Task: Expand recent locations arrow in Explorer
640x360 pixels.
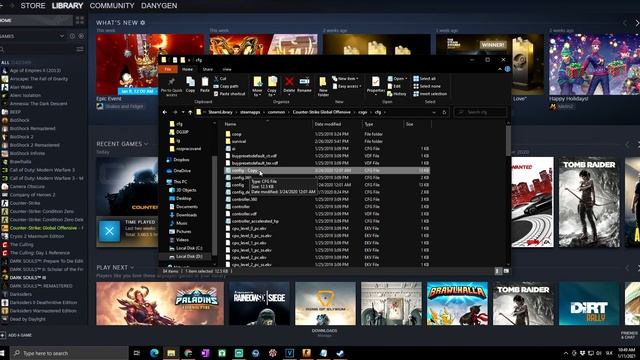Action: (x=183, y=112)
